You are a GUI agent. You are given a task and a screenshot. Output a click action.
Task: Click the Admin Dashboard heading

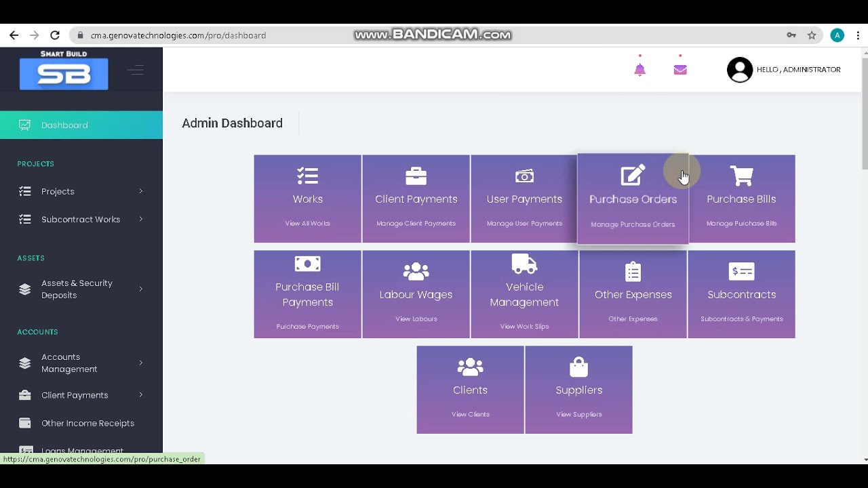[232, 123]
